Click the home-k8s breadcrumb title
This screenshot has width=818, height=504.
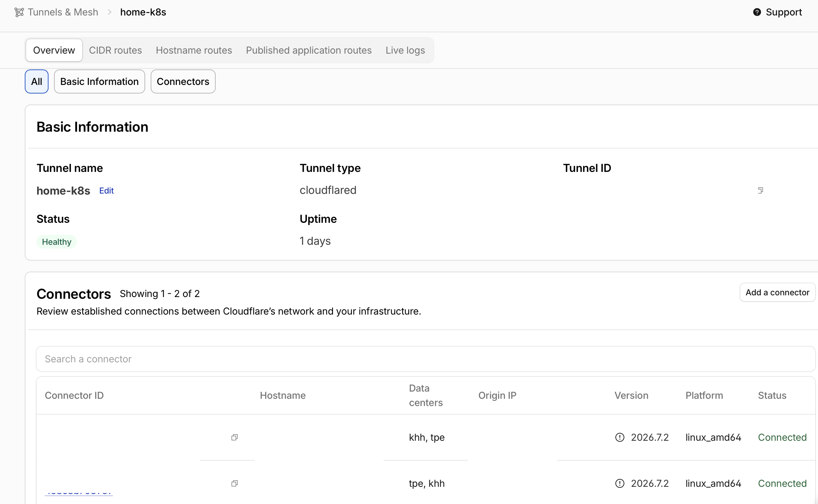(143, 12)
